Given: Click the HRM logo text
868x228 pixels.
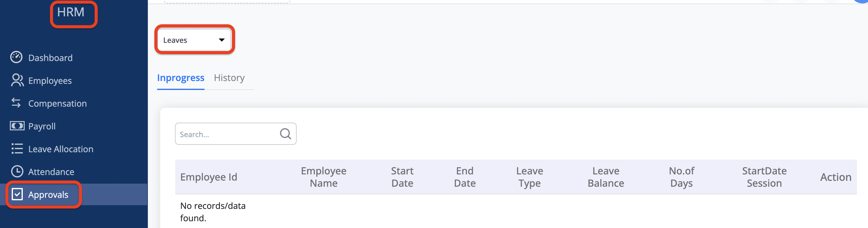Looking at the screenshot, I should click(x=71, y=13).
